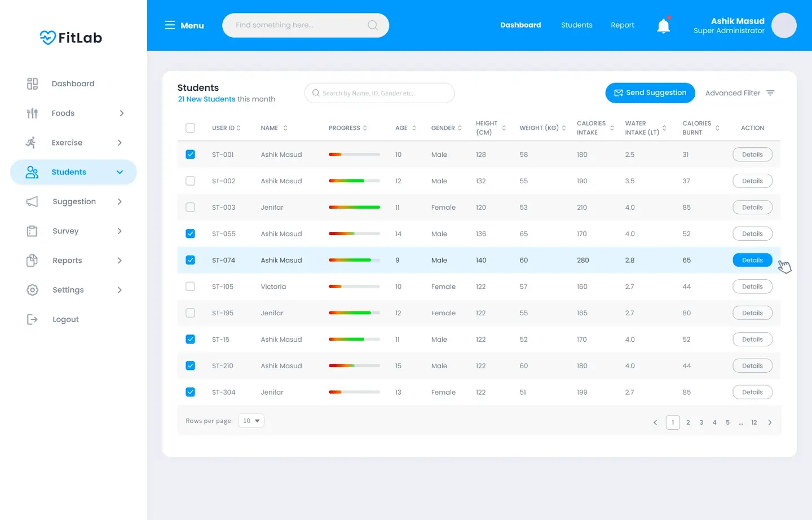Check the ST-003 row checkbox
This screenshot has height=520, width=812.
point(190,208)
